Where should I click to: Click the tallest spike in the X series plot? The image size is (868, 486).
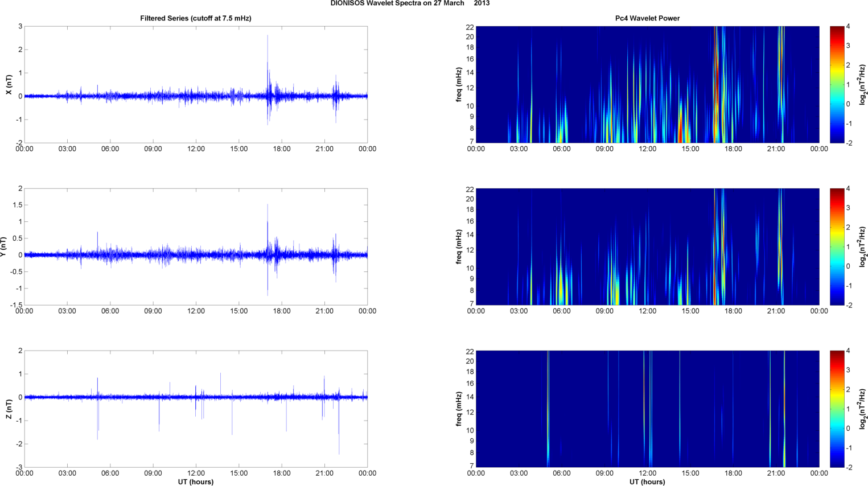[x=268, y=36]
